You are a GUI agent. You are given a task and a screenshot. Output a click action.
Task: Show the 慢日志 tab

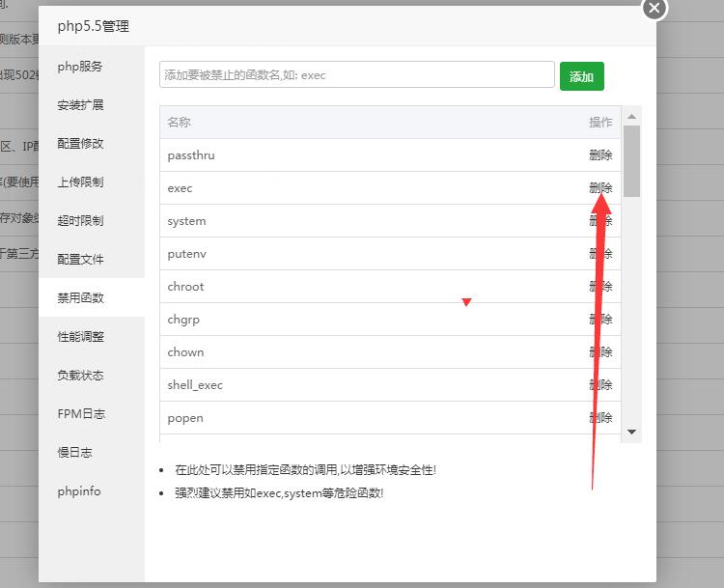[x=74, y=453]
